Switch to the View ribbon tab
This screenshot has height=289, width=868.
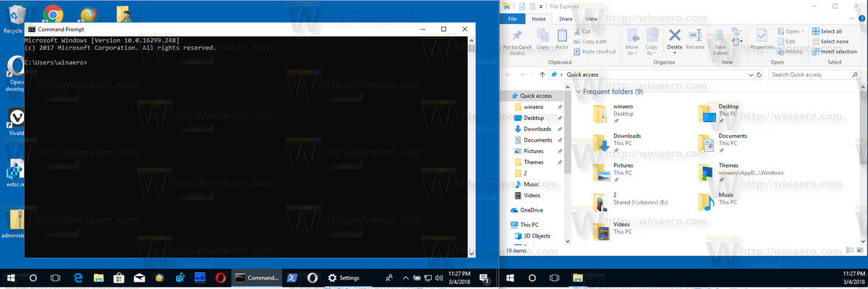591,19
